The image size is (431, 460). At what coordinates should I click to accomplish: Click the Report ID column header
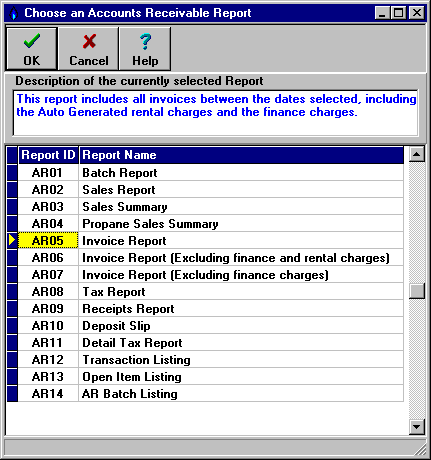click(x=48, y=155)
